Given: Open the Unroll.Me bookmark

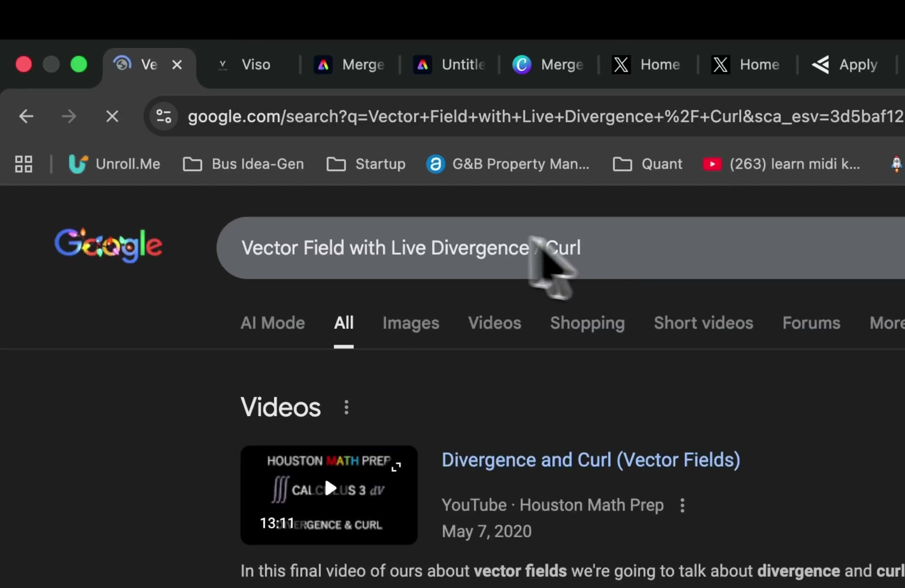Looking at the screenshot, I should [x=115, y=164].
